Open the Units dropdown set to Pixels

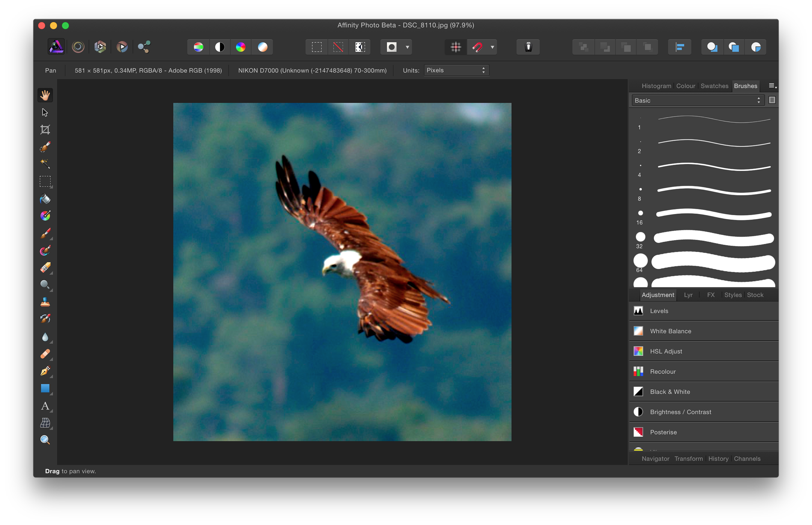[x=456, y=70]
